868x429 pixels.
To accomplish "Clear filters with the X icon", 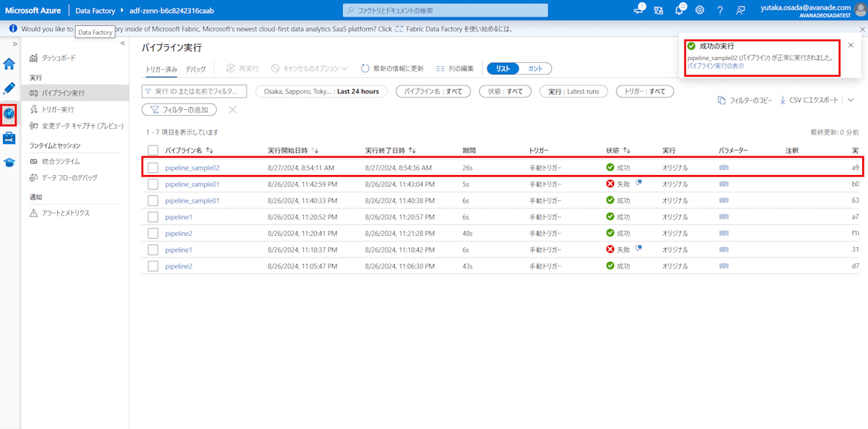I will pos(232,110).
